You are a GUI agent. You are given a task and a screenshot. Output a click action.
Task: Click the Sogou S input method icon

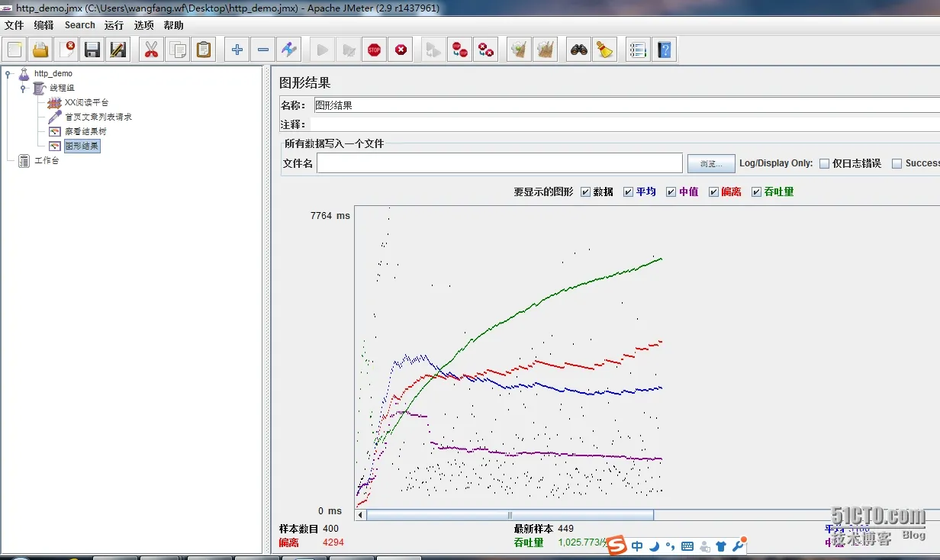617,546
